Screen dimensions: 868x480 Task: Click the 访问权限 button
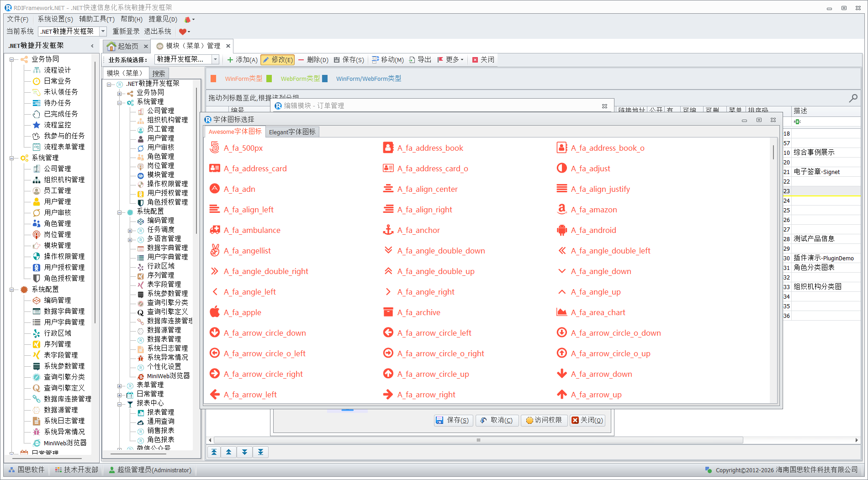(x=544, y=420)
